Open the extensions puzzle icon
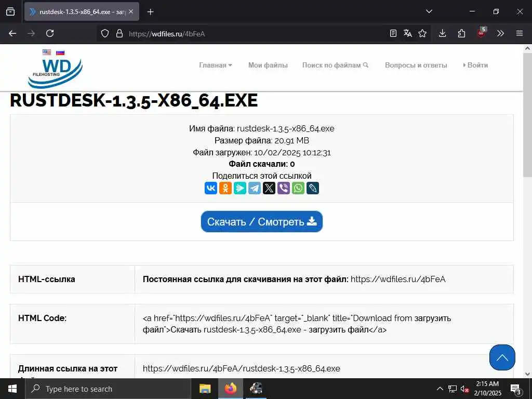This screenshot has height=399, width=532. coord(461,33)
